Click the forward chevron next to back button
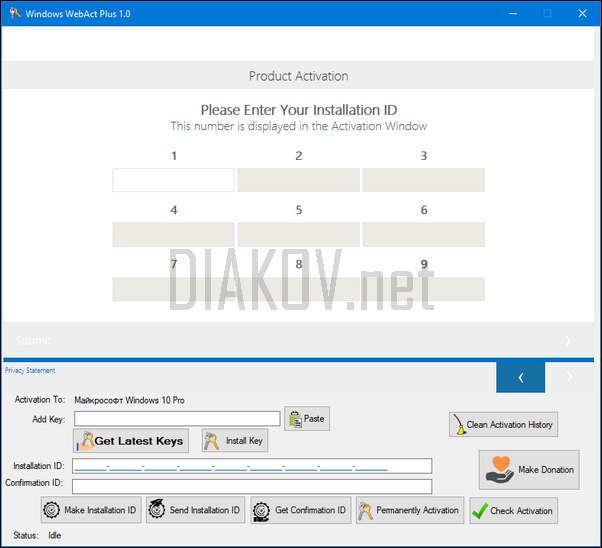This screenshot has height=548, width=602. (x=569, y=377)
